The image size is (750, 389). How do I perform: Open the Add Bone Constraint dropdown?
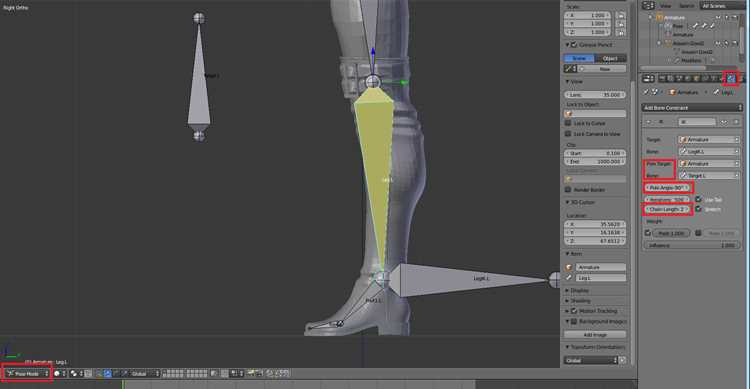(692, 108)
